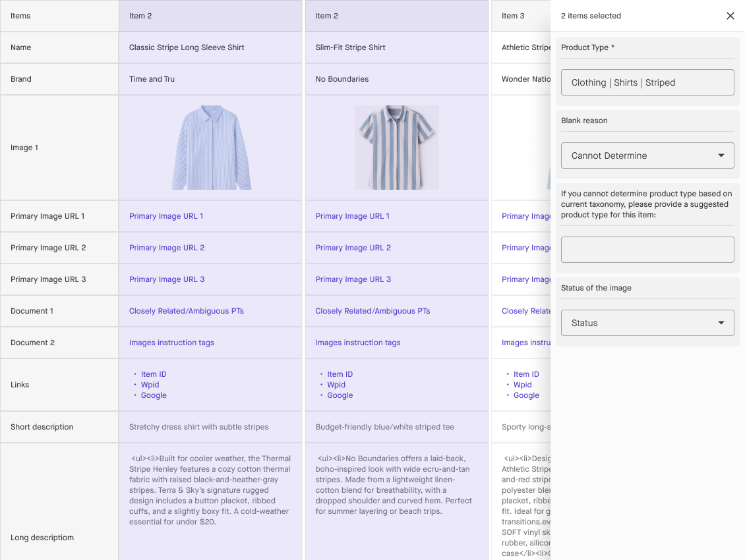Click the Items row header label
Image resolution: width=745 pixels, height=560 pixels.
20,16
